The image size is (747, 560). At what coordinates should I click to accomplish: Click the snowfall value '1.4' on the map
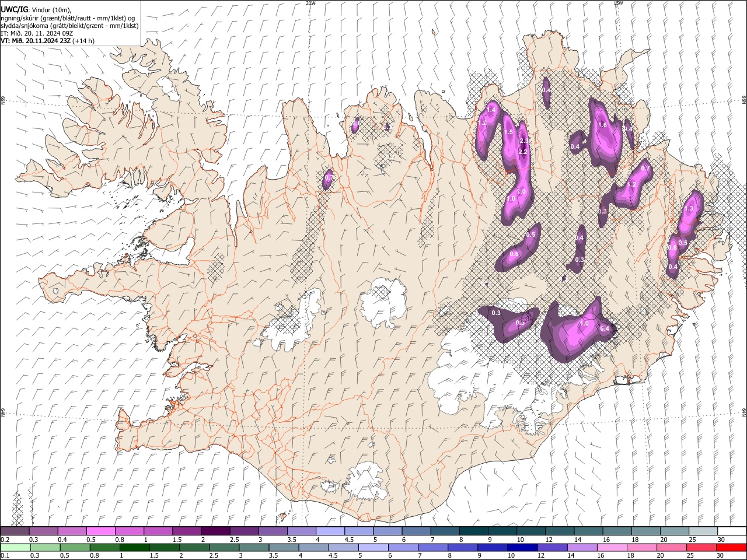click(491, 110)
